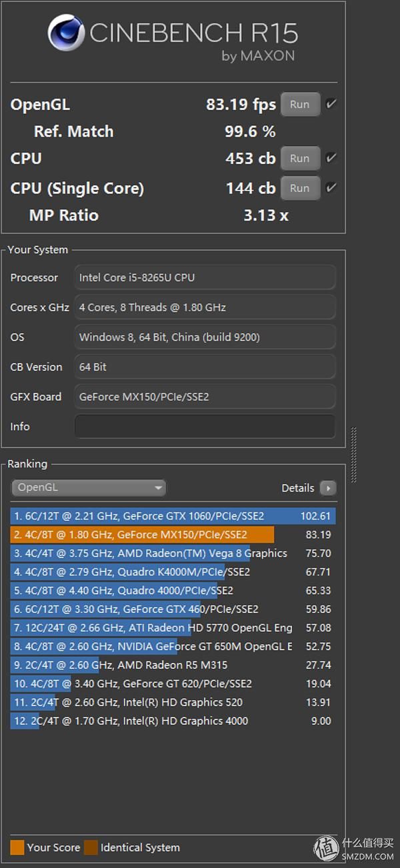Screen dimensions: 400x868
Task: Run the OpenGL benchmark
Action: (x=300, y=105)
